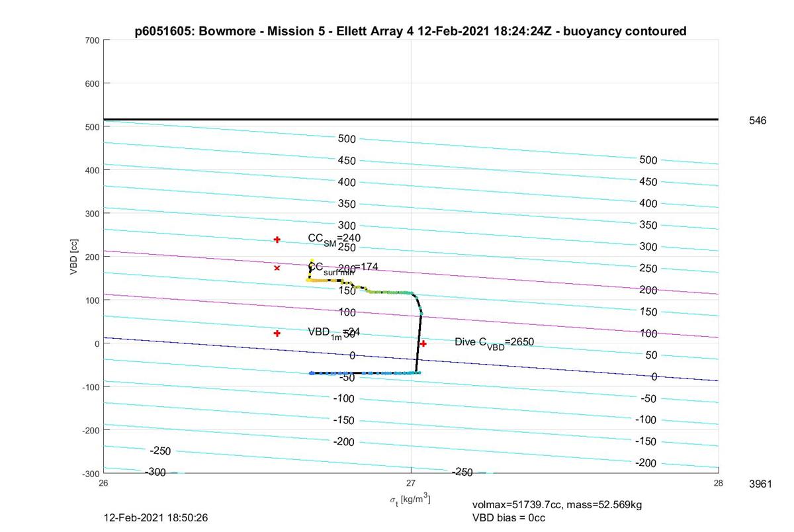
Task: Select the sigma-t [kg/m3] x-axis label
Action: point(410,500)
